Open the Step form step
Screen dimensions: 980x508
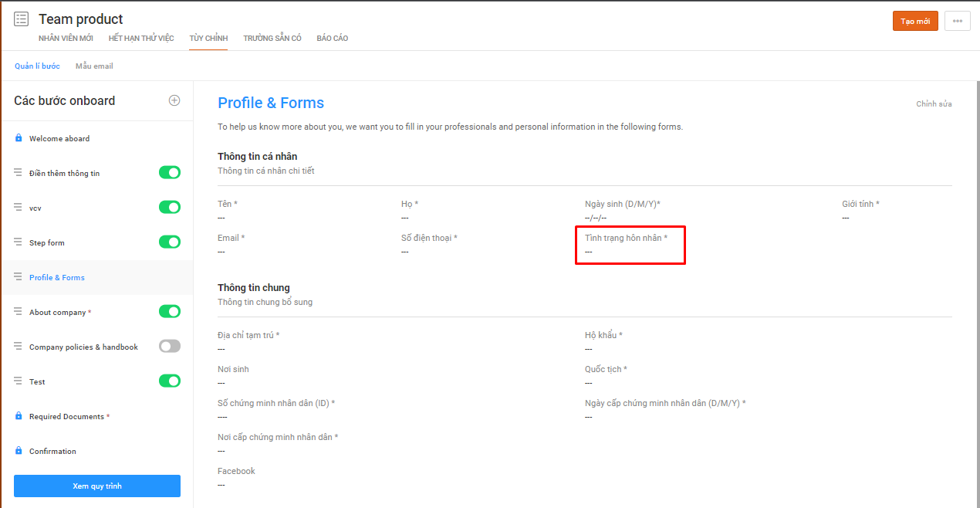pyautogui.click(x=47, y=243)
